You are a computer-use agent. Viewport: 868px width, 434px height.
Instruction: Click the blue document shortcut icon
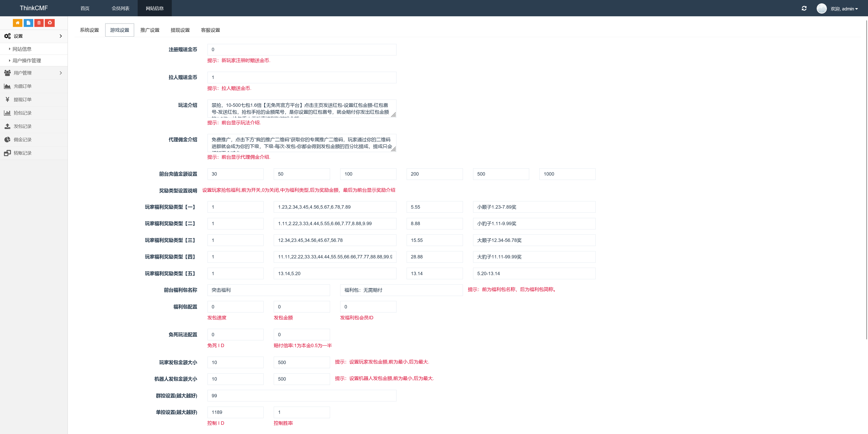pyautogui.click(x=28, y=23)
